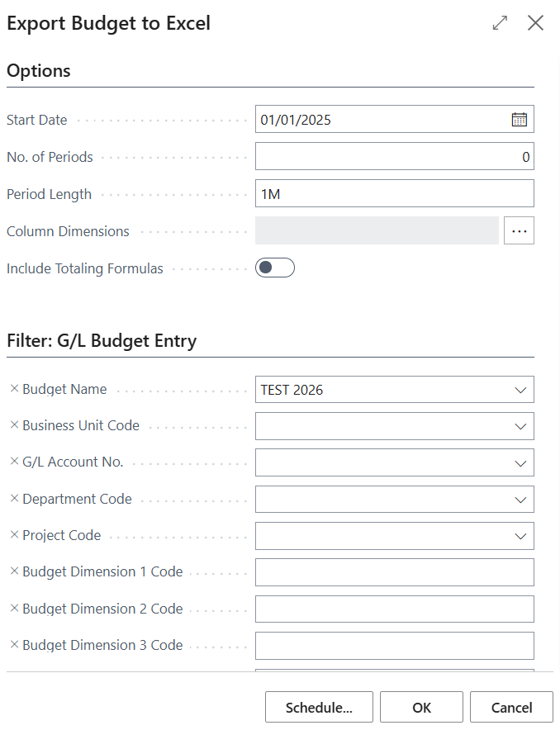560x730 pixels.
Task: Click the Column Dimensions ellipsis button
Action: (519, 231)
